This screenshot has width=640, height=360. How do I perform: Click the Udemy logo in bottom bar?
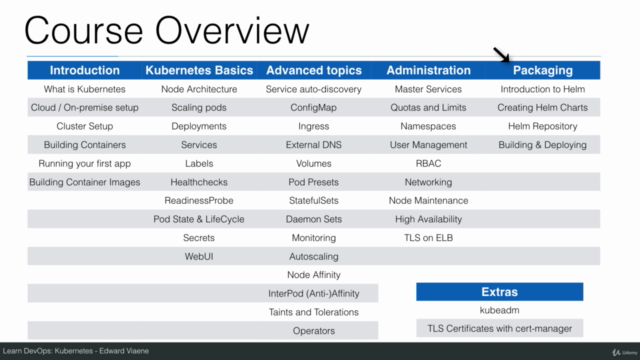pyautogui.click(x=624, y=352)
